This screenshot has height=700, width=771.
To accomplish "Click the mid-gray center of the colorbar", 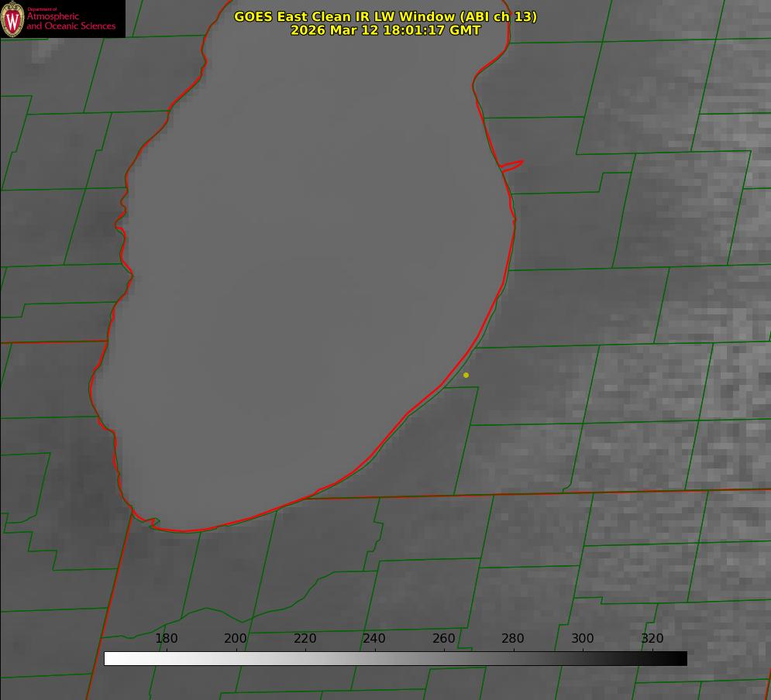I will click(395, 658).
